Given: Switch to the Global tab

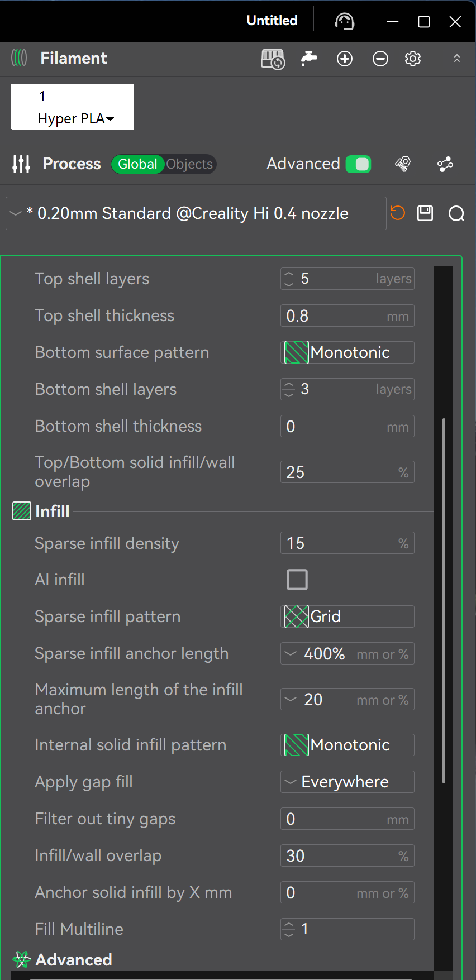Looking at the screenshot, I should (x=137, y=164).
